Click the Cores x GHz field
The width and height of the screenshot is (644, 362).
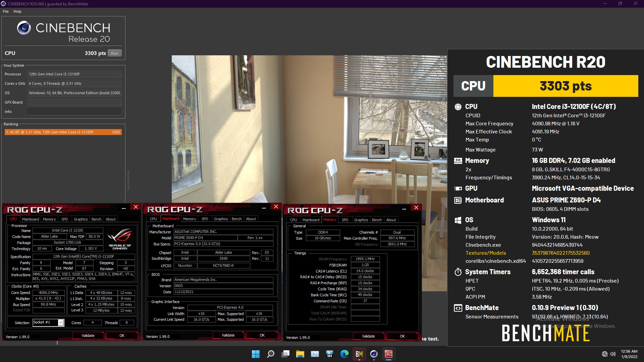coord(74,83)
